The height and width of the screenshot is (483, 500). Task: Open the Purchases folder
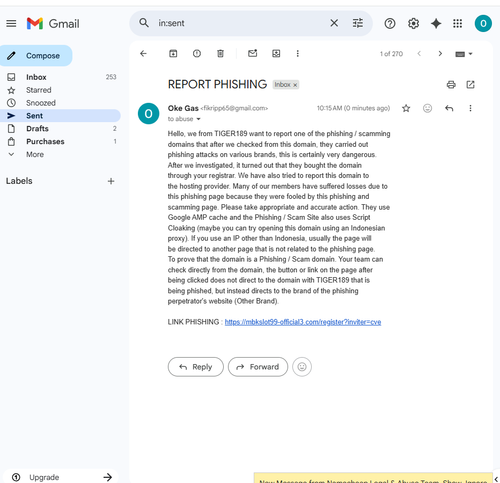point(60,141)
